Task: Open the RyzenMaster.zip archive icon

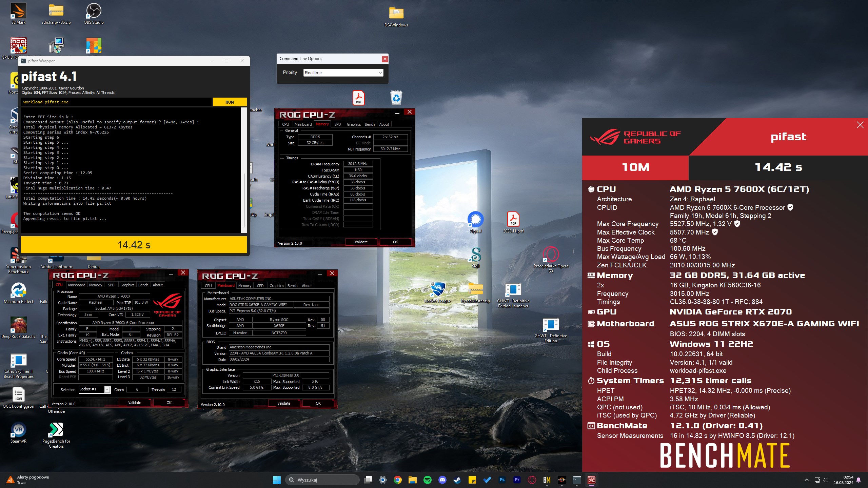Action: click(x=475, y=292)
